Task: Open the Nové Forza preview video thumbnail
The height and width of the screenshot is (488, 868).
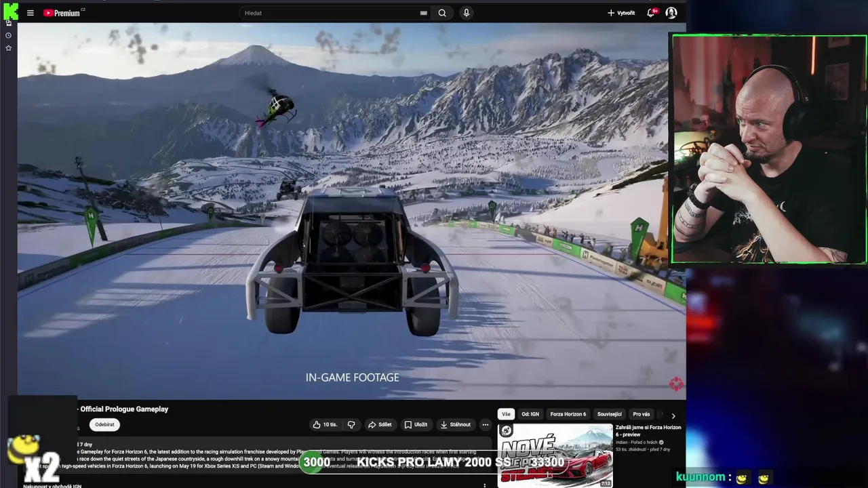Action: [555, 455]
